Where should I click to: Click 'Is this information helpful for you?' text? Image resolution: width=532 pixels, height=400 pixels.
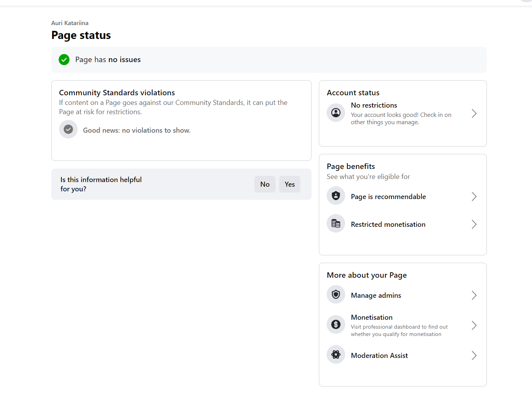pos(101,184)
